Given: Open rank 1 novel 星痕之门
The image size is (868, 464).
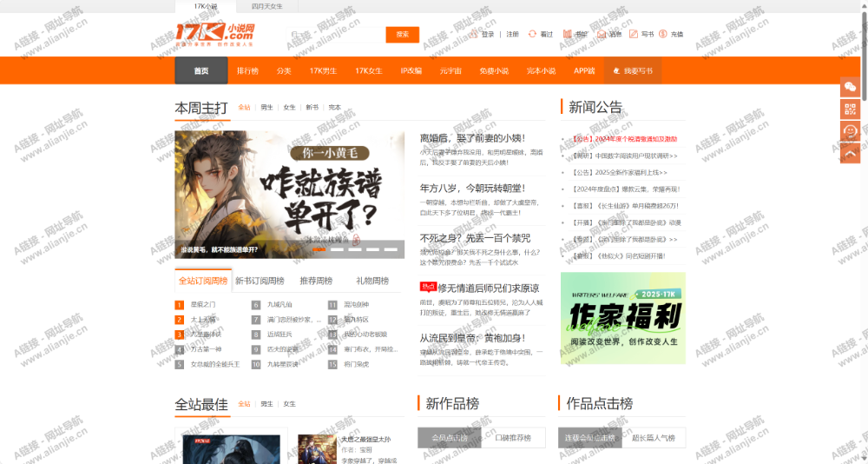Looking at the screenshot, I should 203,304.
